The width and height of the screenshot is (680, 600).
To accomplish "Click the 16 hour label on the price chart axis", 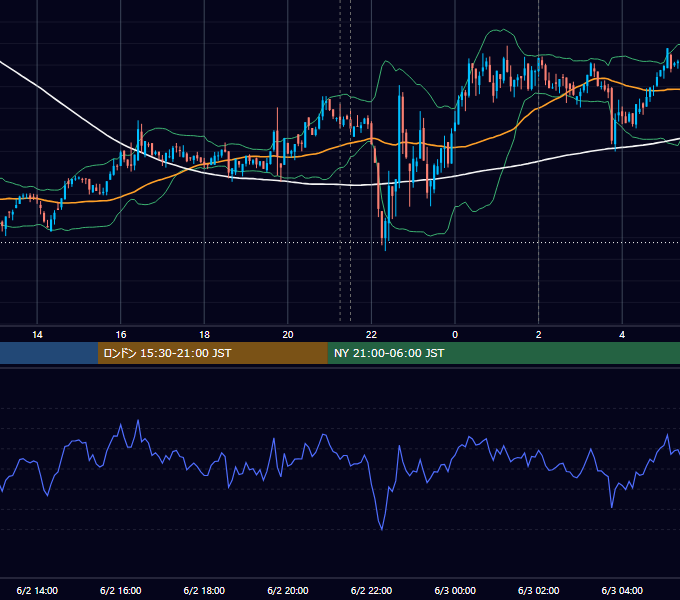I will [x=121, y=335].
